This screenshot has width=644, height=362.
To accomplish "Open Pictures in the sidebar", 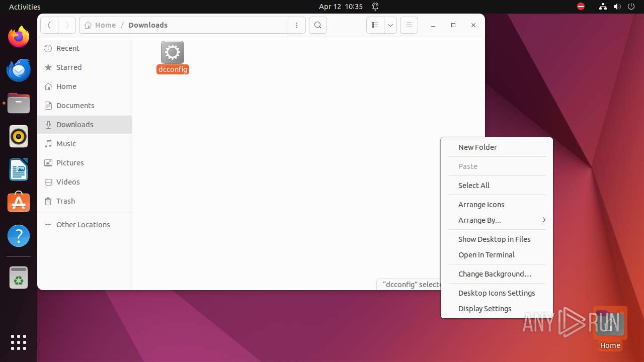I will [85, 163].
